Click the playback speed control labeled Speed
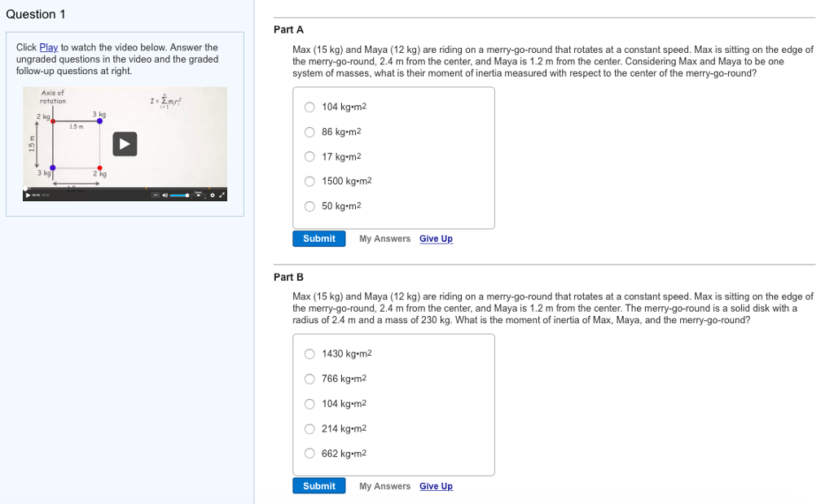This screenshot has width=834, height=504. 198,195
